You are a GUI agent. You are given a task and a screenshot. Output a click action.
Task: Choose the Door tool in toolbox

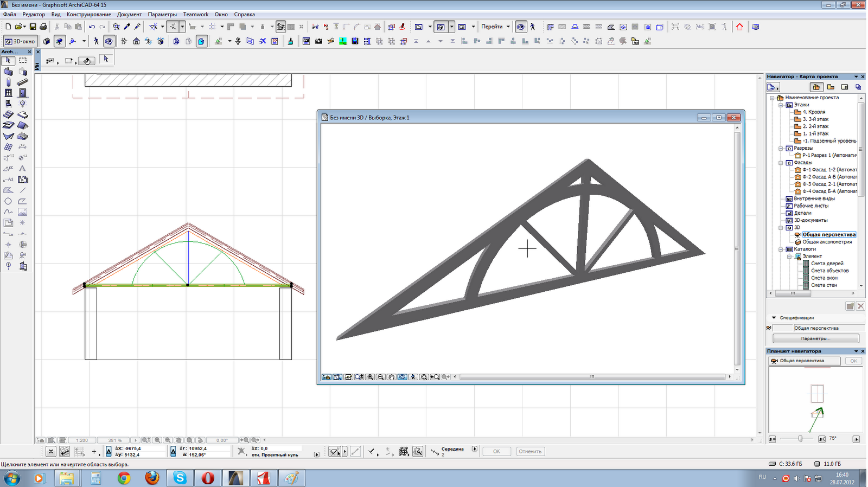[x=22, y=93]
